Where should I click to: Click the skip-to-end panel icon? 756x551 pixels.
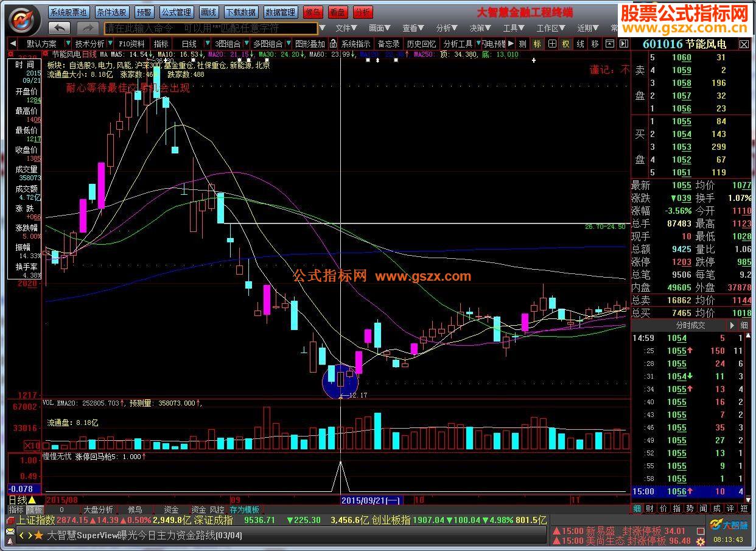coord(624,44)
